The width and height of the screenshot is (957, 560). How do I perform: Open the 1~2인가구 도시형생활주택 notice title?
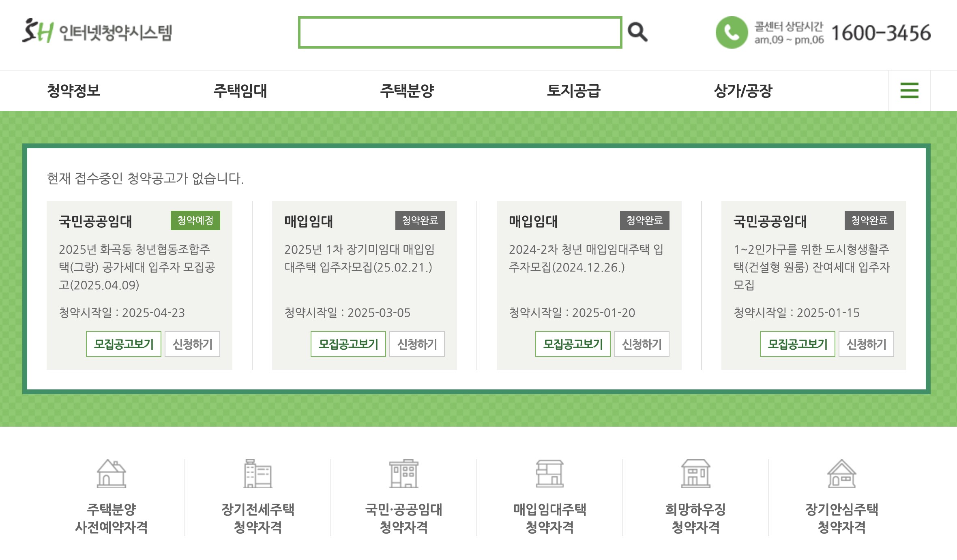click(x=811, y=267)
